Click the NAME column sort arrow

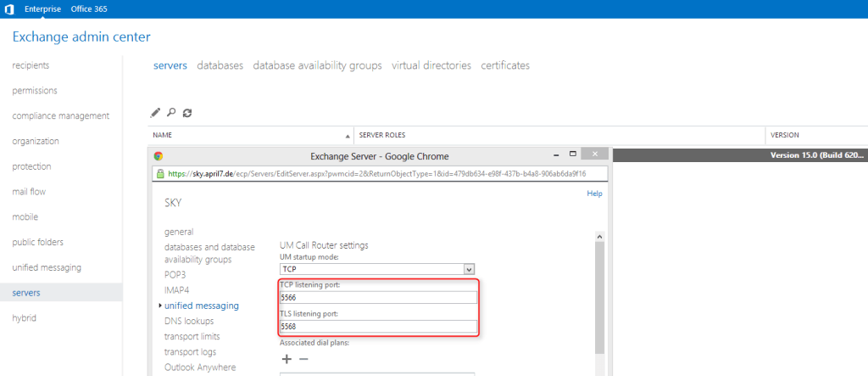(348, 136)
